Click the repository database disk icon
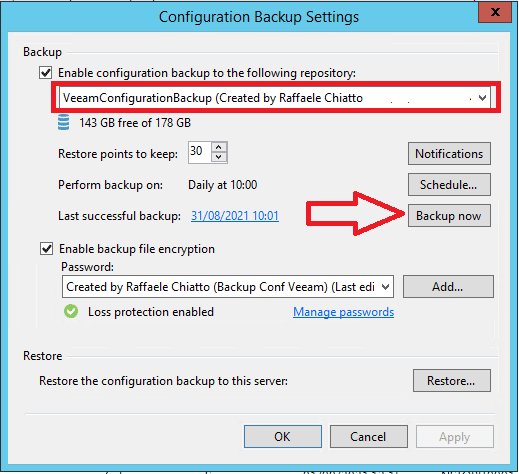Viewport: 519px width, 474px height. [x=63, y=122]
